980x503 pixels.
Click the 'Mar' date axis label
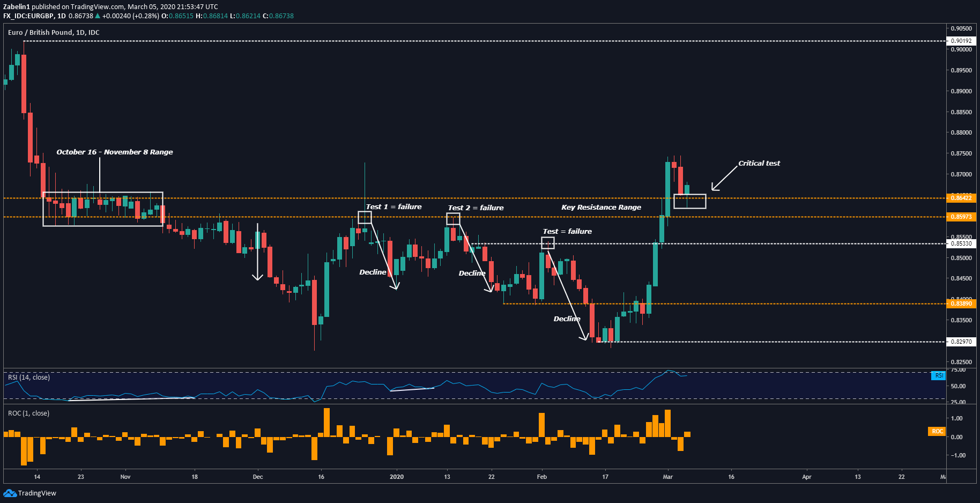[x=668, y=477]
